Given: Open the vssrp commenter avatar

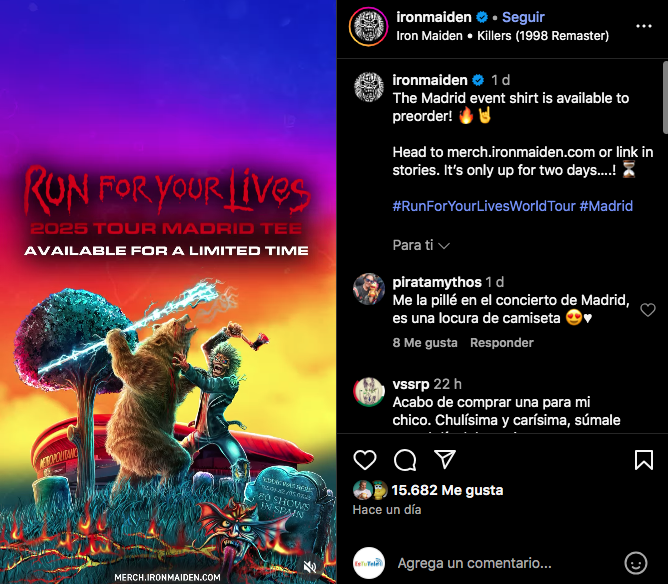Looking at the screenshot, I should pyautogui.click(x=369, y=392).
